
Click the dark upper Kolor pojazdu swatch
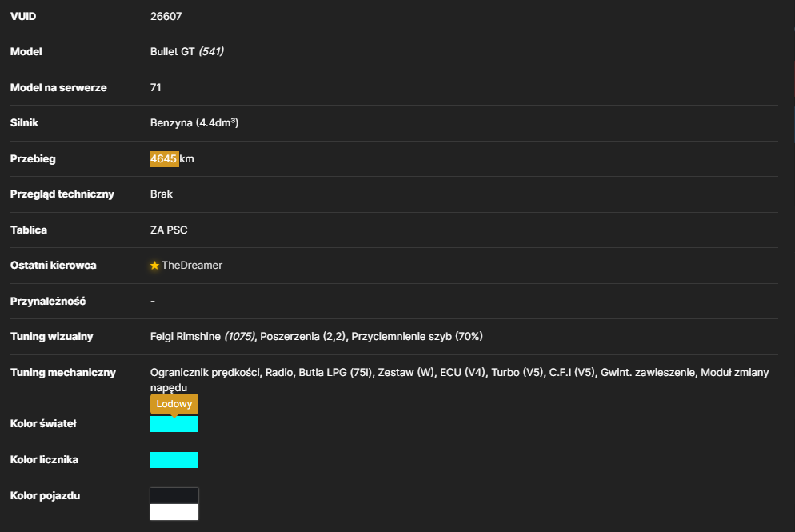[x=174, y=495]
